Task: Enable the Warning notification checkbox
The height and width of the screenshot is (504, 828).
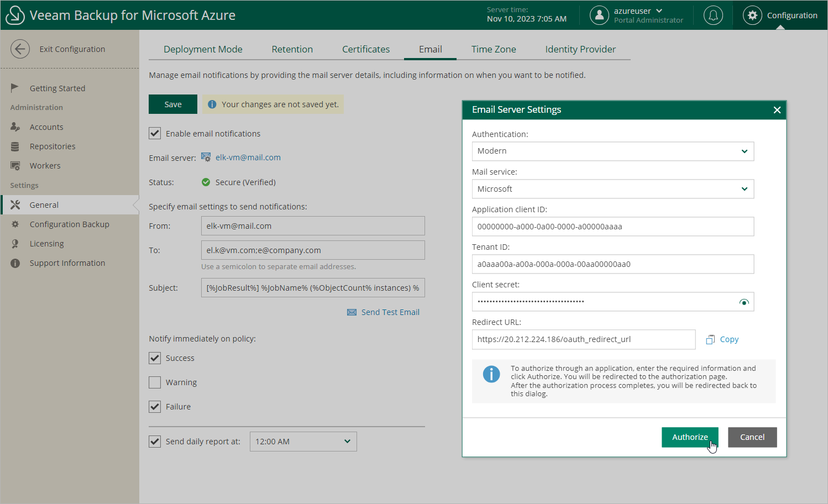Action: pyautogui.click(x=155, y=382)
